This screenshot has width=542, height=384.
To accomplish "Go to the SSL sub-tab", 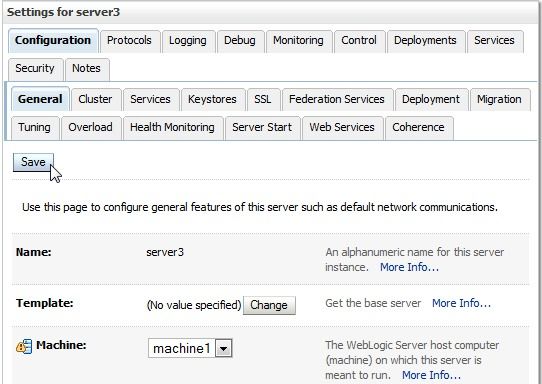I will click(x=263, y=100).
